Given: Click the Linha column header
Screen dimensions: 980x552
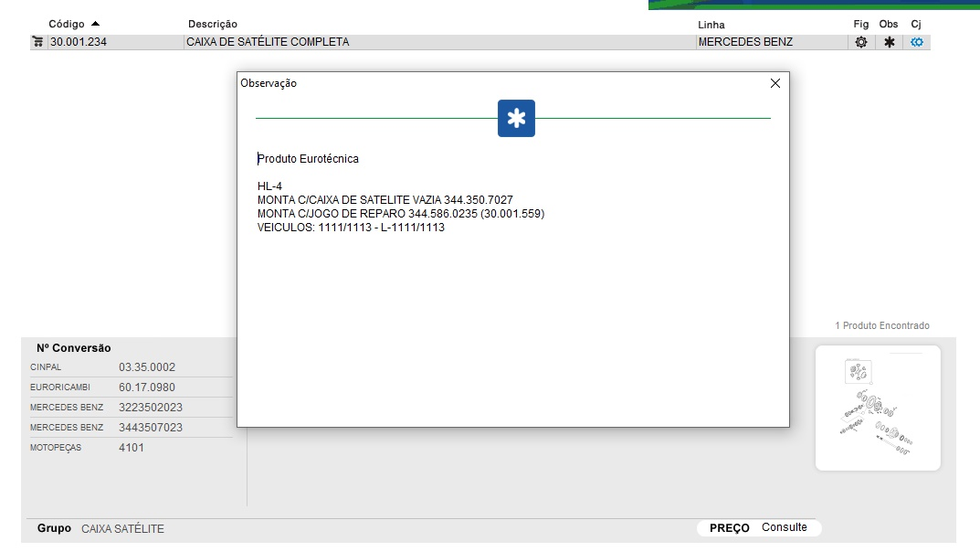Looking at the screenshot, I should [x=711, y=25].
